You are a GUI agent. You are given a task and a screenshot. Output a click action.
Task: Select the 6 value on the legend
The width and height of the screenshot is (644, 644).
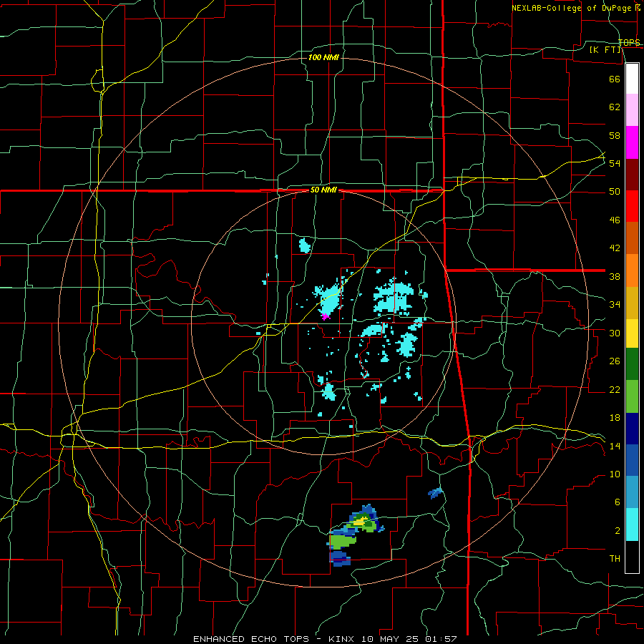pyautogui.click(x=617, y=502)
